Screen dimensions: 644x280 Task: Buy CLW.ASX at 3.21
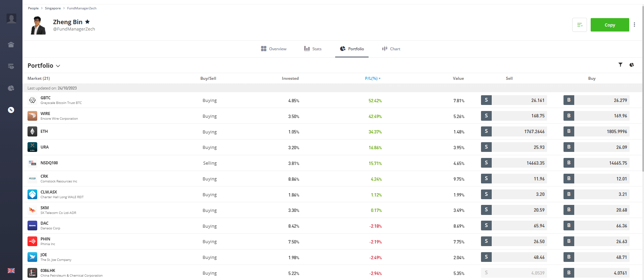[596, 194]
